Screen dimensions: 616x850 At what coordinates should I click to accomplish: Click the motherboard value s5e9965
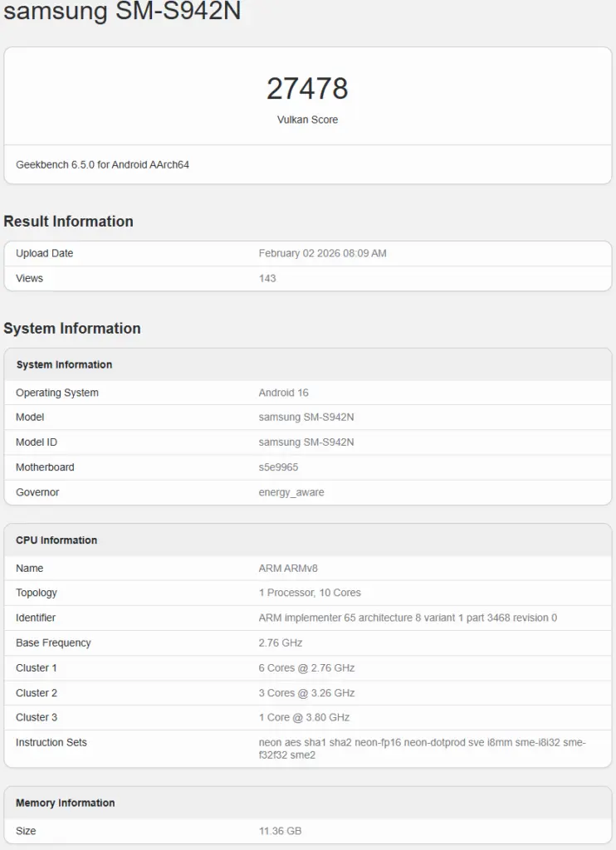coord(278,467)
